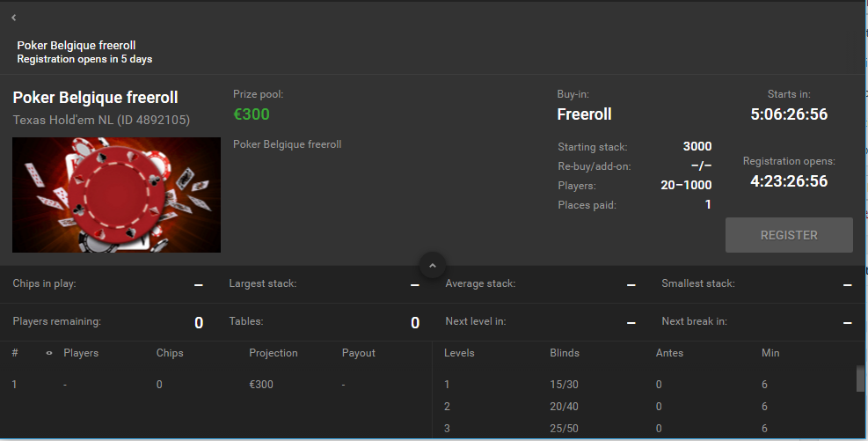Click the back arrow icon

pos(14,18)
